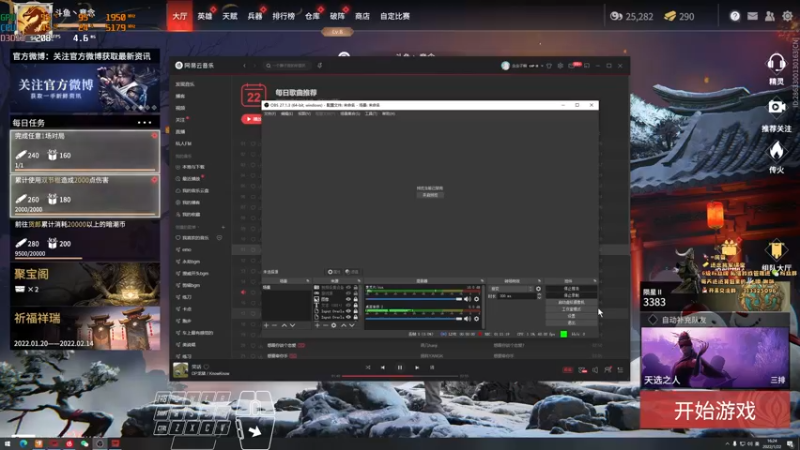Viewport: 800px width, 450px height.
Task: Open 每日任务 more options dots
Action: [144, 122]
